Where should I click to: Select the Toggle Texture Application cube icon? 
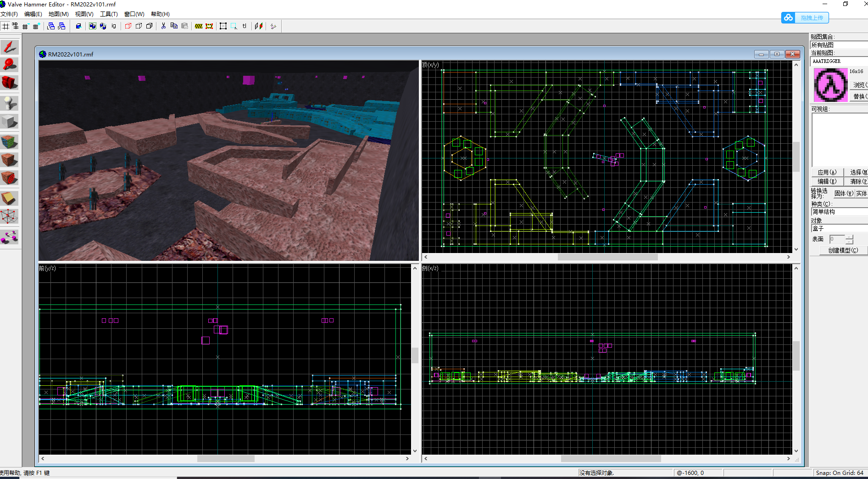coord(10,141)
